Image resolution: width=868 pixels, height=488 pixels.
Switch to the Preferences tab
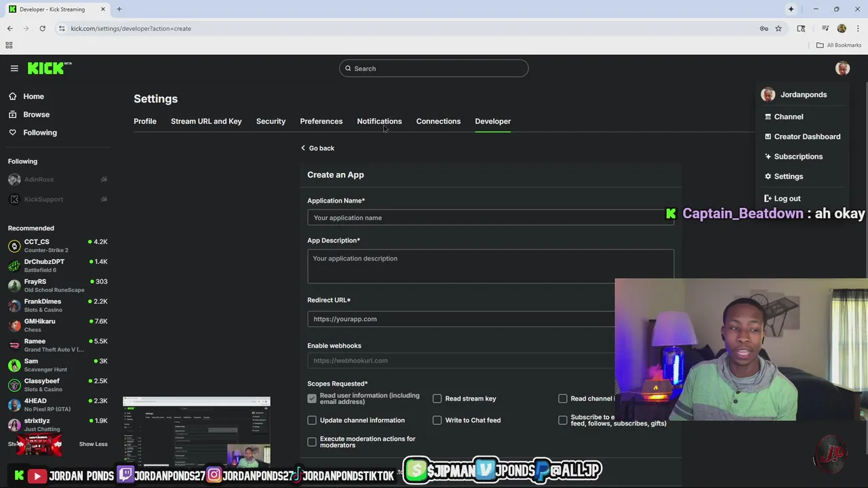pyautogui.click(x=321, y=121)
